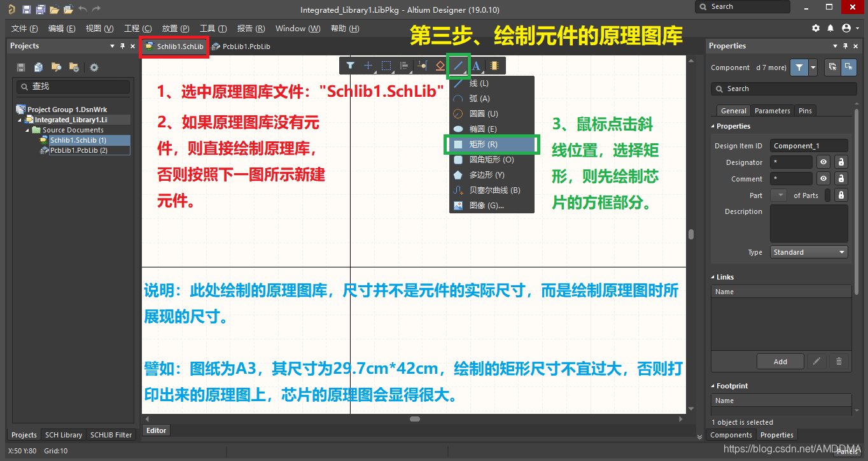This screenshot has width=868, height=461.
Task: Select the Place Line tool icon
Action: (458, 66)
